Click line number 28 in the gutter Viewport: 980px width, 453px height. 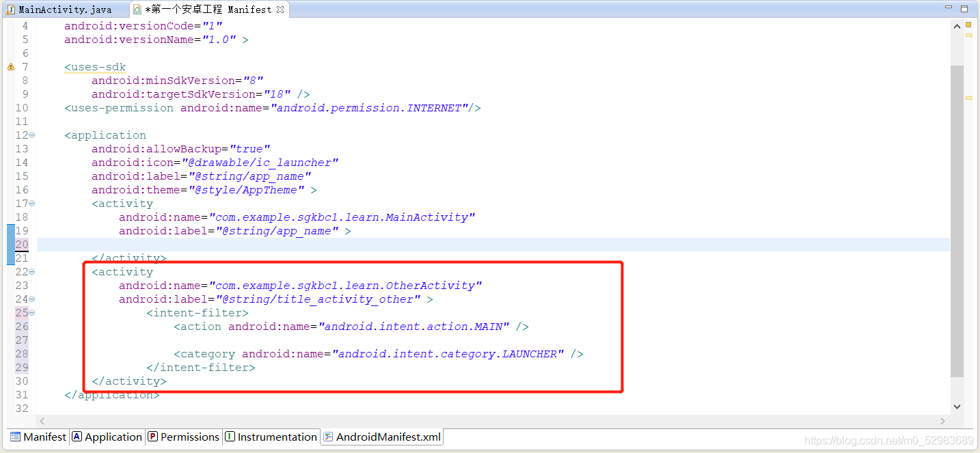22,354
